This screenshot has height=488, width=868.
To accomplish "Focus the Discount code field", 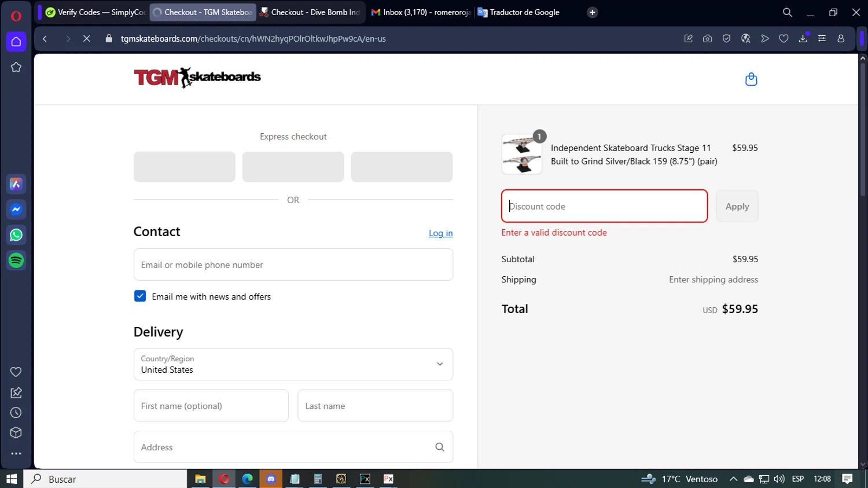I will [x=605, y=206].
